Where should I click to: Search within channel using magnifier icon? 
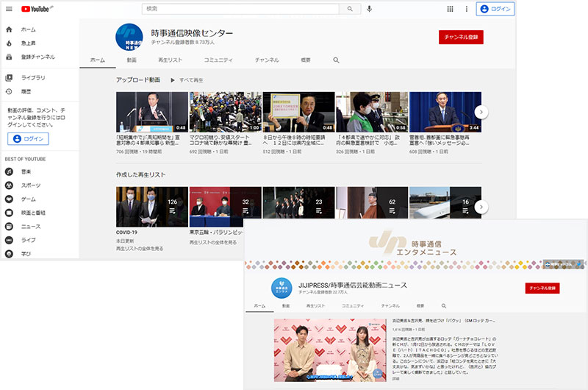click(x=337, y=60)
